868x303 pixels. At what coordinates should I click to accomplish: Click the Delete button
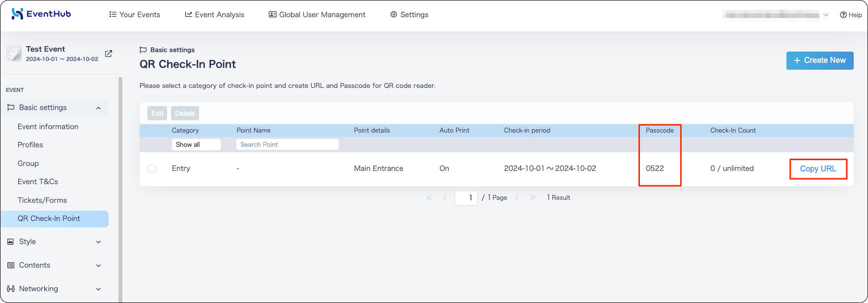click(x=185, y=113)
